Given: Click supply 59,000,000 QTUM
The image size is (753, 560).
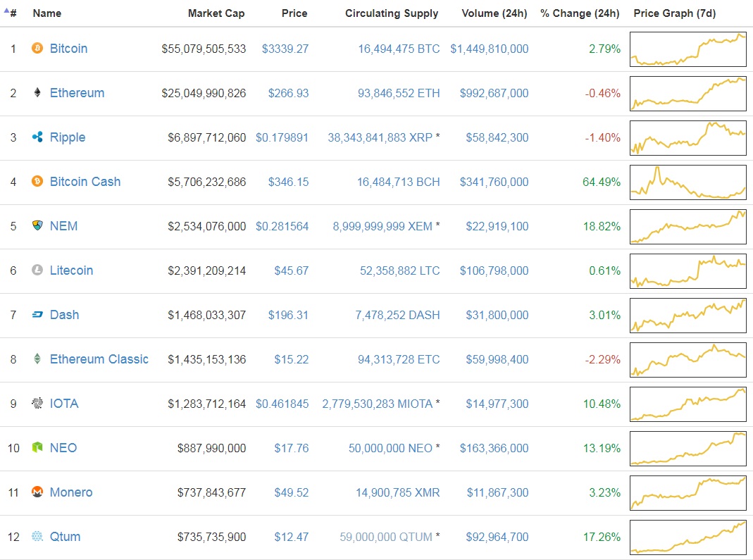Looking at the screenshot, I should (x=386, y=537).
